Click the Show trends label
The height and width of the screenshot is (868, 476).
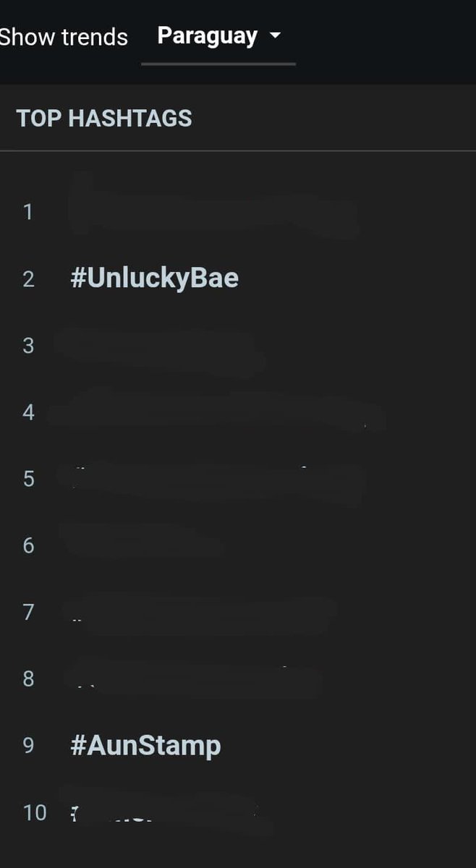[64, 37]
